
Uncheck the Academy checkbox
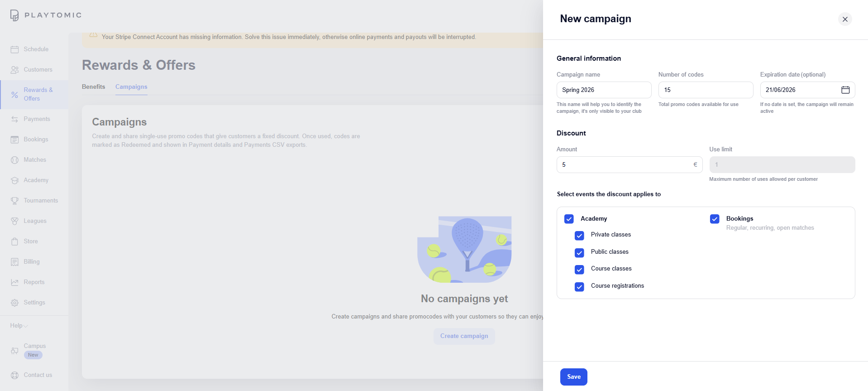[x=569, y=219]
